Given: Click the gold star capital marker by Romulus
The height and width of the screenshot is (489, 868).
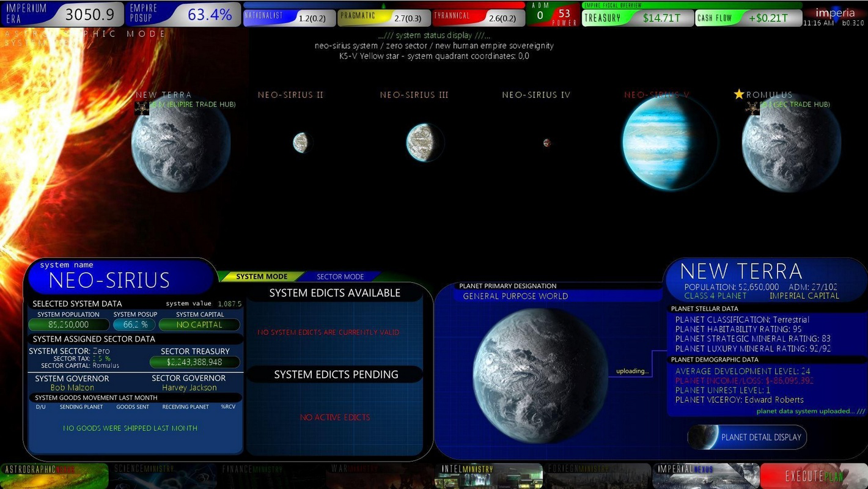Looking at the screenshot, I should coord(739,94).
